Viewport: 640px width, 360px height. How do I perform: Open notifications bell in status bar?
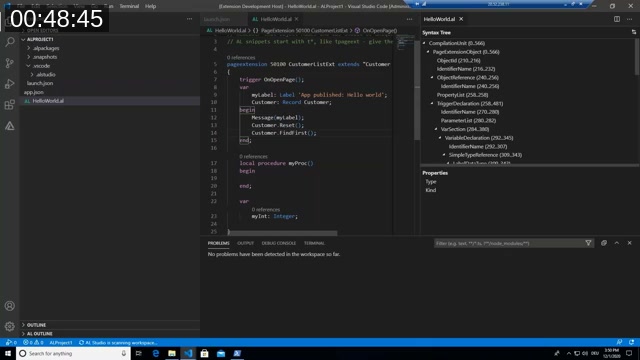[x=631, y=342]
